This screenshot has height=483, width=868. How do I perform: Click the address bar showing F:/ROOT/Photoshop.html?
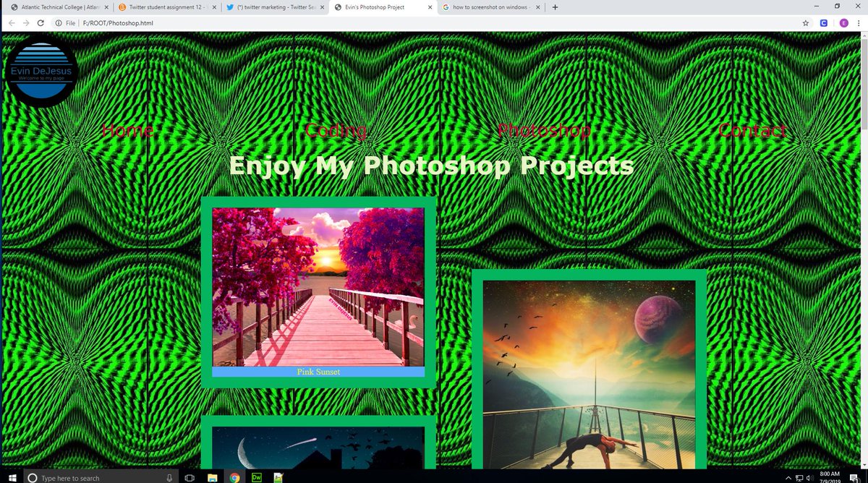(434, 23)
